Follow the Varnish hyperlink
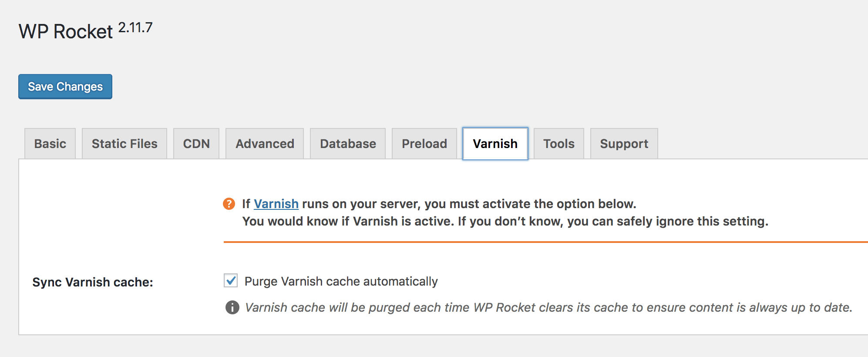The width and height of the screenshot is (868, 357). click(x=276, y=204)
